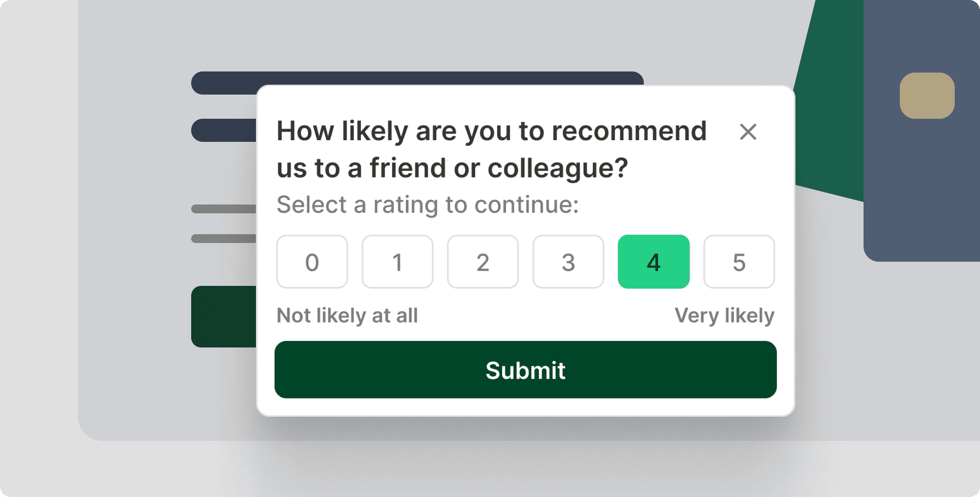
Task: Click the tan rounded square icon
Action: pyautogui.click(x=927, y=96)
